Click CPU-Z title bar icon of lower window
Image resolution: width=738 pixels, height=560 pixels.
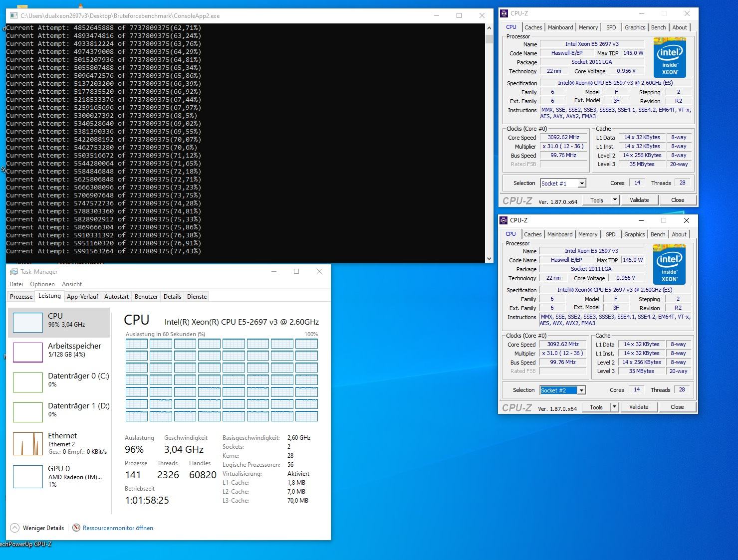coord(504,220)
